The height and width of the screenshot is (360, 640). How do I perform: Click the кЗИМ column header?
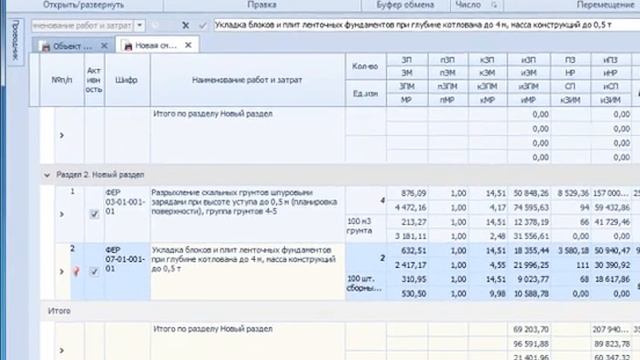[570, 100]
